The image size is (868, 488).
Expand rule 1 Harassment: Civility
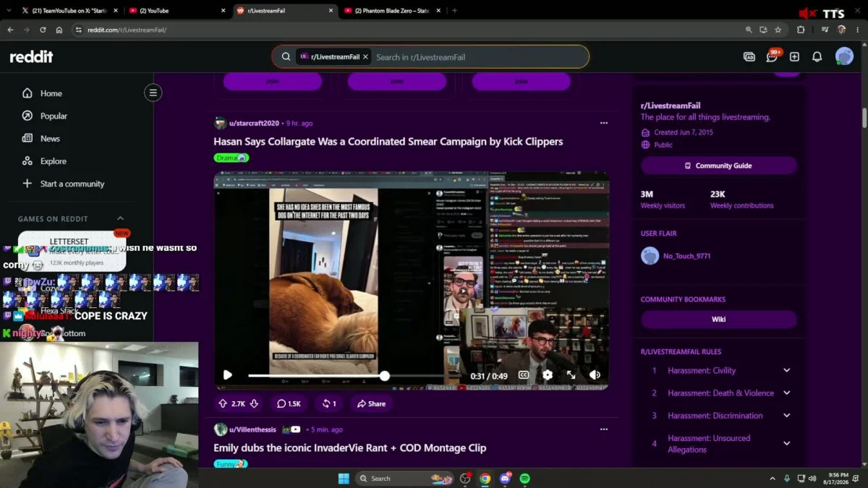point(786,370)
